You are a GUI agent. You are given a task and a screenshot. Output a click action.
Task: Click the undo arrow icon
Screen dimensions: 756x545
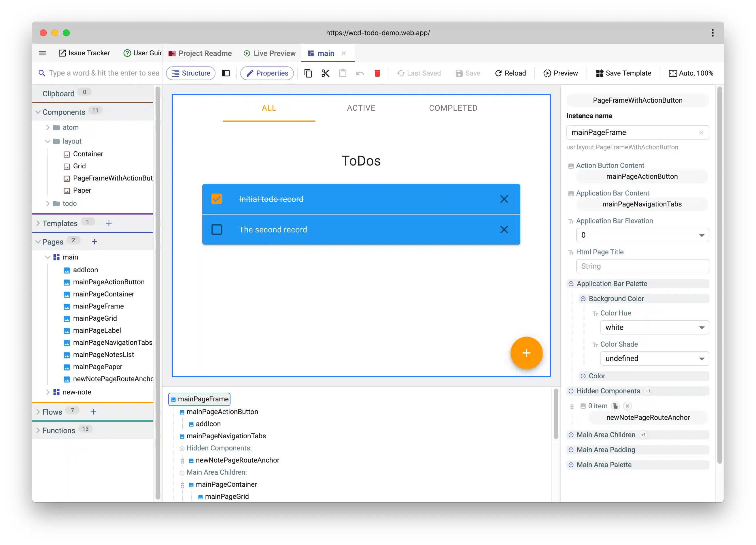360,73
